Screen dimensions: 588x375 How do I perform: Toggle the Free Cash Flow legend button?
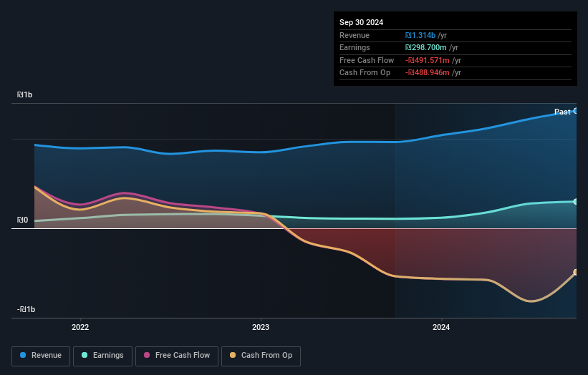177,356
